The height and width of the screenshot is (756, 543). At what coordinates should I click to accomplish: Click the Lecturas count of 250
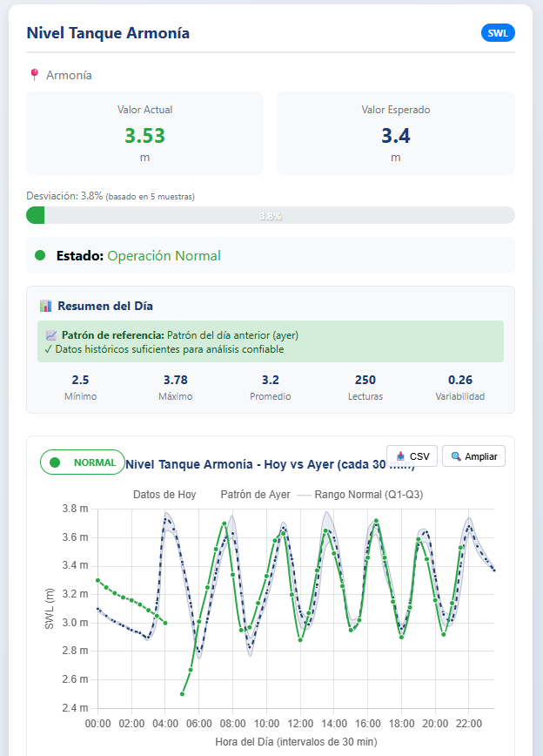365,380
